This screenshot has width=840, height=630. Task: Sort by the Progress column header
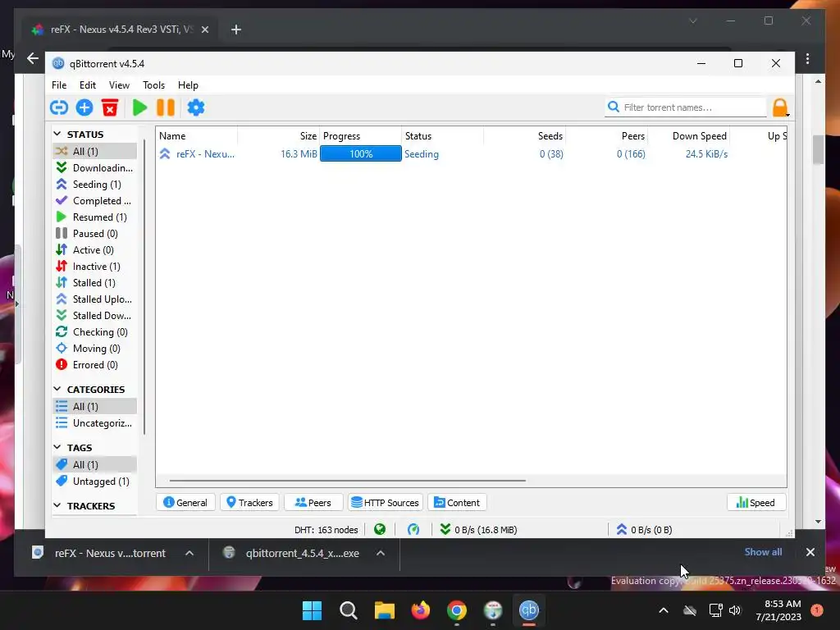pos(361,136)
